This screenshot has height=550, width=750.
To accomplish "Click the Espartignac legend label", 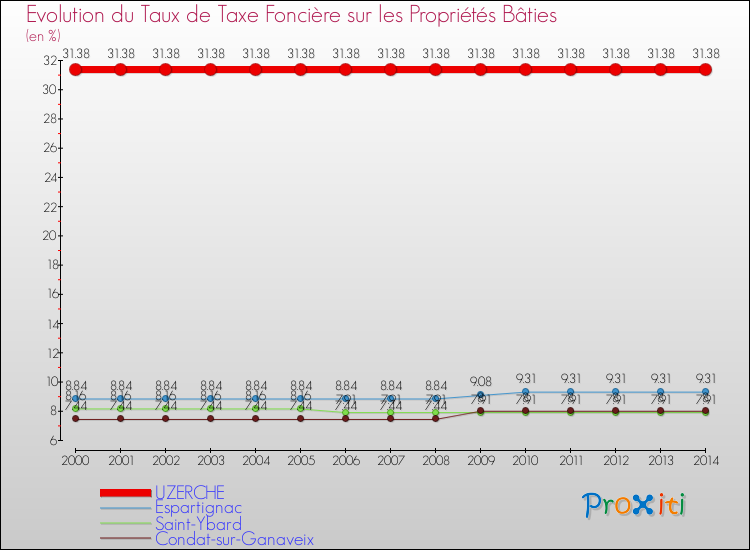I will click(x=199, y=507).
